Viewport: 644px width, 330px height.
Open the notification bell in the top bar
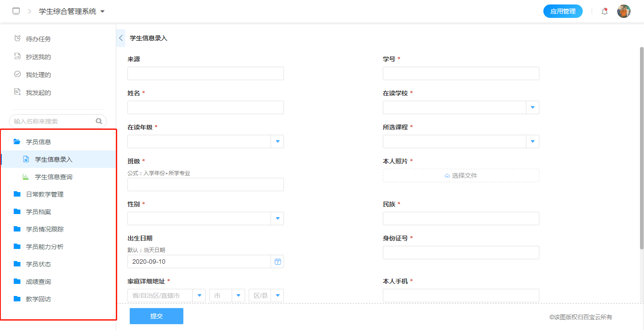pyautogui.click(x=604, y=11)
